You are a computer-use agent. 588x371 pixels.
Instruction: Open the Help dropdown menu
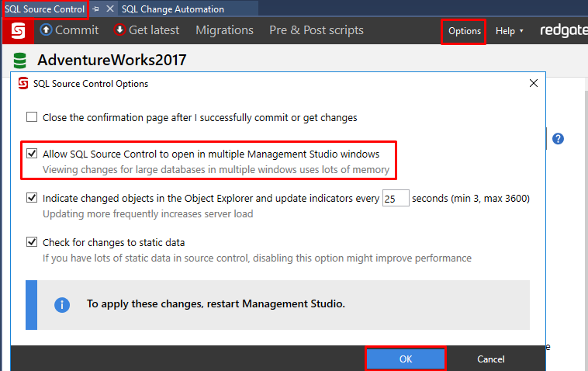[x=509, y=31]
